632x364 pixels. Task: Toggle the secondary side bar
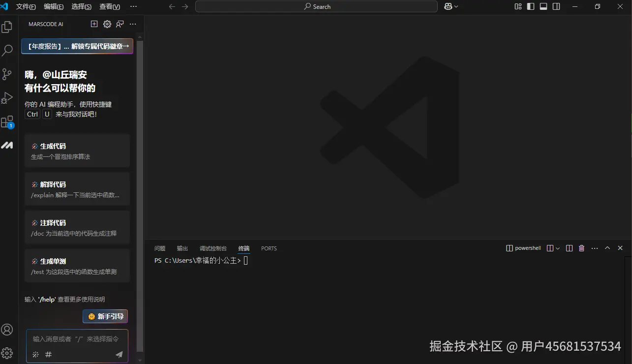[556, 6]
